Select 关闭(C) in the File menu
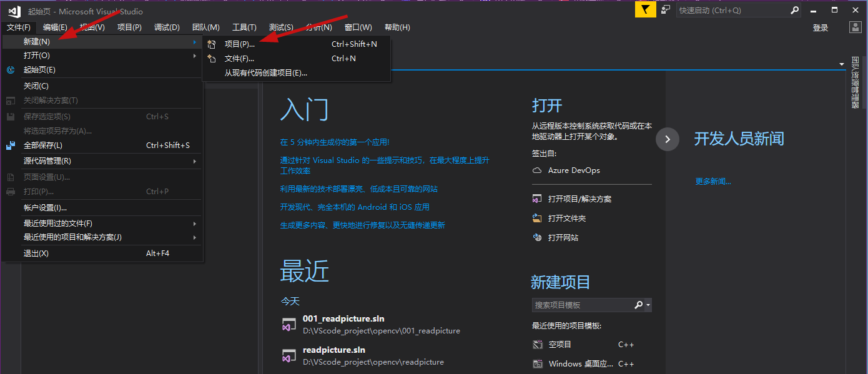868x374 pixels. pos(102,86)
